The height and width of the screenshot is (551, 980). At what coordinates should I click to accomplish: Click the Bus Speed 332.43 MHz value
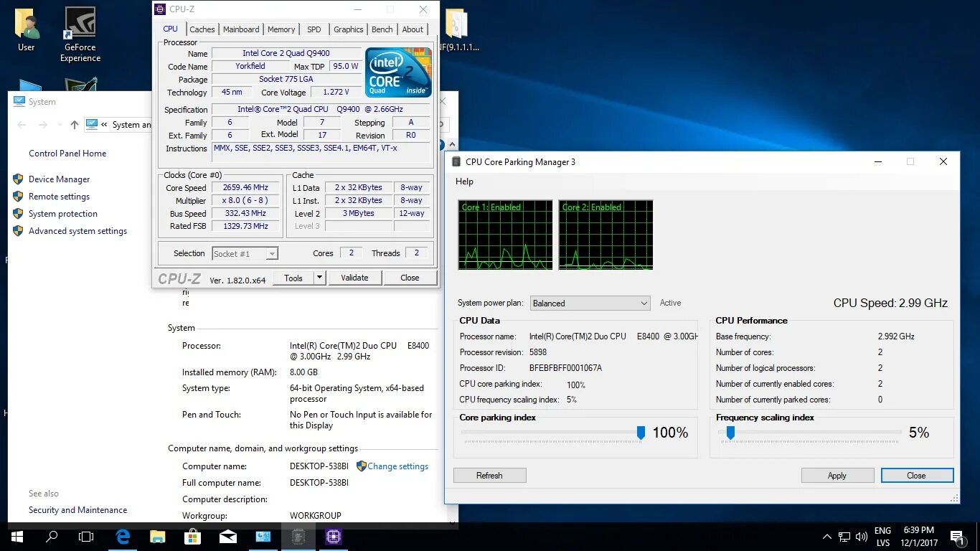coord(245,213)
